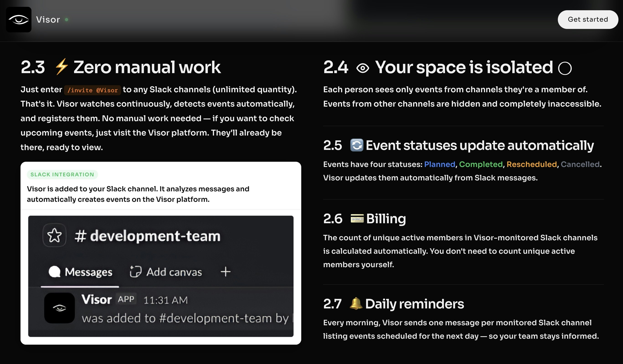This screenshot has width=623, height=364.
Task: Click the APP badge next to Visor
Action: tap(126, 299)
